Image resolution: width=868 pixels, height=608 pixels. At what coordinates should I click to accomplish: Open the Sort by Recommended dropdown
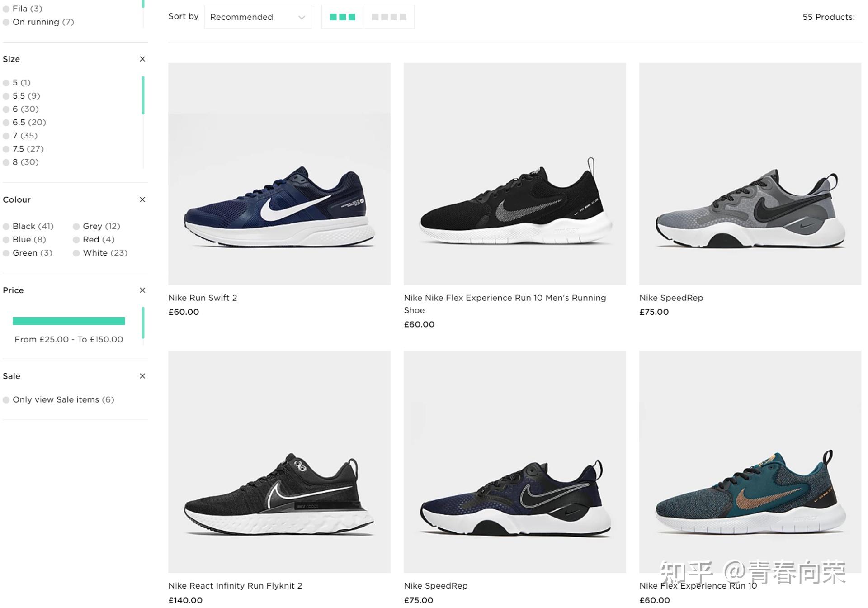coord(258,17)
